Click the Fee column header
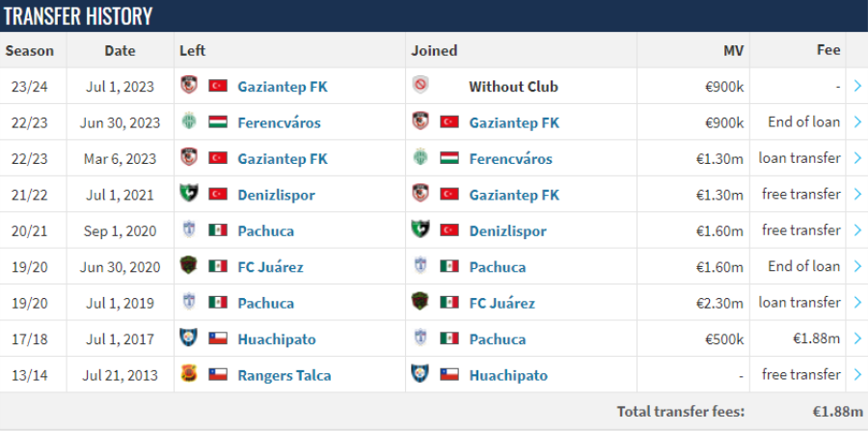The width and height of the screenshot is (868, 431). click(828, 50)
